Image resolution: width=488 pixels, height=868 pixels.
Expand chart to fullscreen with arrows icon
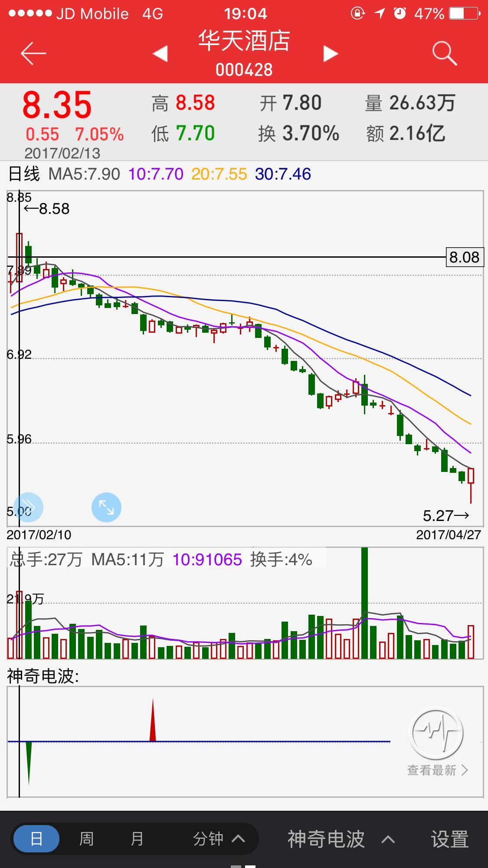tap(106, 507)
